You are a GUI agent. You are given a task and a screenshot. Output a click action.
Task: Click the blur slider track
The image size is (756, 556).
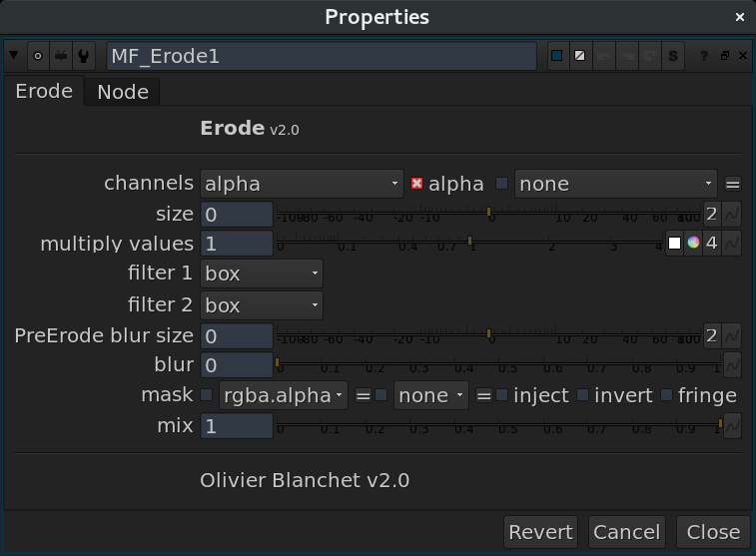pyautogui.click(x=497, y=363)
